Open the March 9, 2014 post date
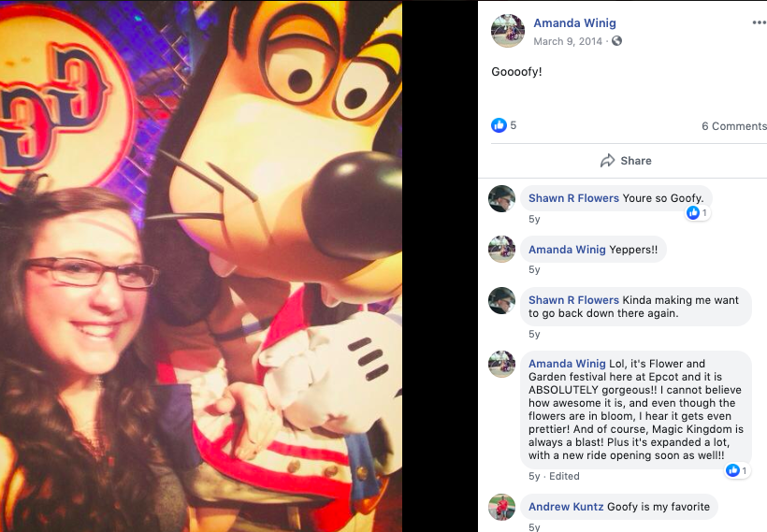 [x=568, y=41]
